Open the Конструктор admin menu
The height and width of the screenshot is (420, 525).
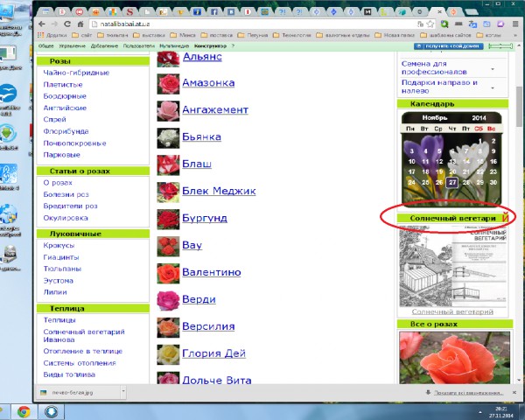tap(210, 45)
